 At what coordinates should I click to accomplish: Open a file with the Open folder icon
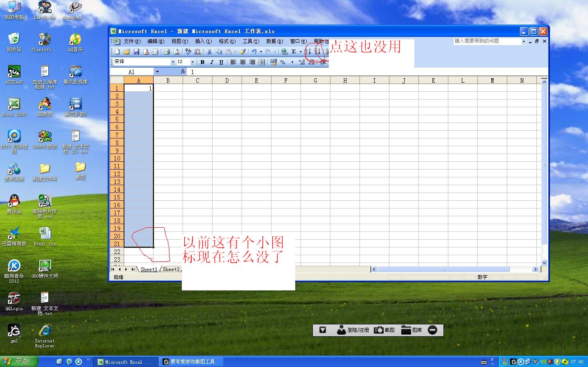[x=127, y=52]
